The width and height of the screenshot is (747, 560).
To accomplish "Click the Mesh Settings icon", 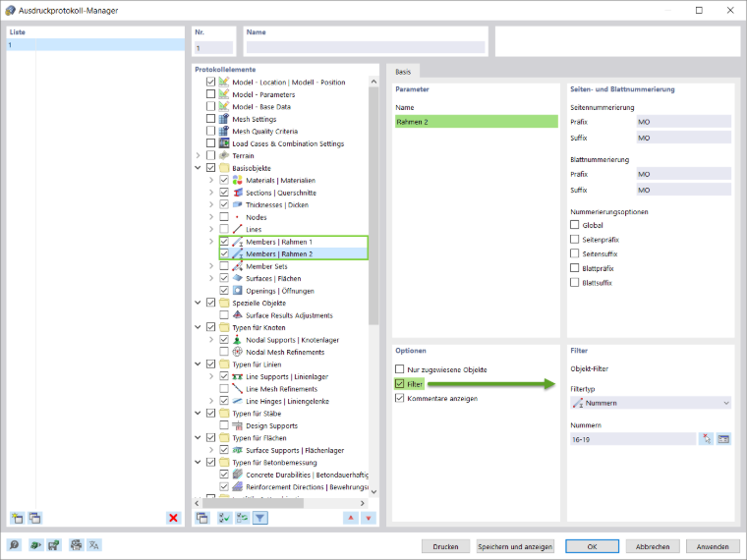I will pos(224,119).
